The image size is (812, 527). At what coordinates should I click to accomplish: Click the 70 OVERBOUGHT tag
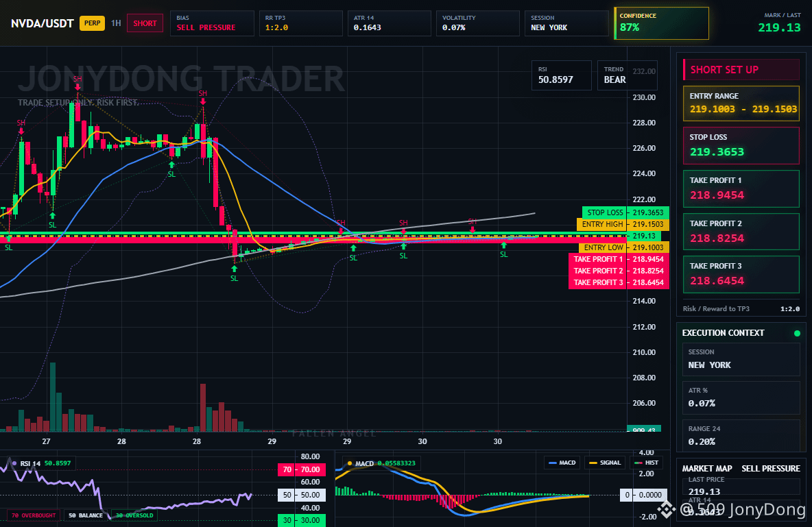[34, 515]
